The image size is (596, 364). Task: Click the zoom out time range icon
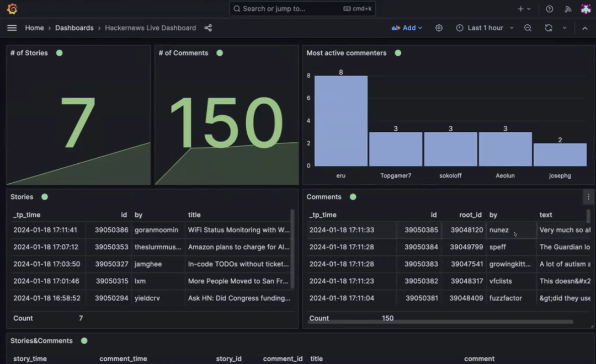(x=528, y=28)
